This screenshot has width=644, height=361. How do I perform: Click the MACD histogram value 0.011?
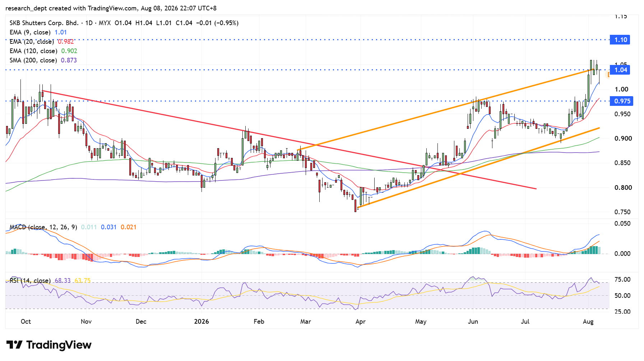(x=89, y=227)
